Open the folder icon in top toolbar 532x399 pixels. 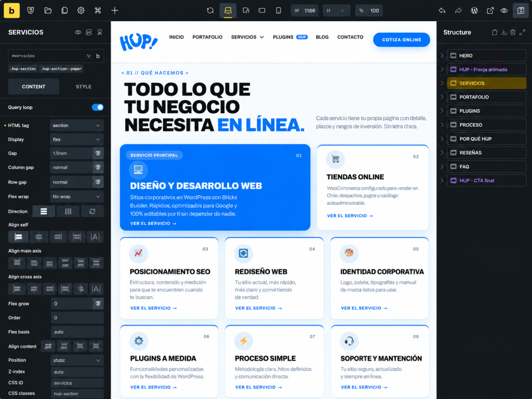(48, 10)
